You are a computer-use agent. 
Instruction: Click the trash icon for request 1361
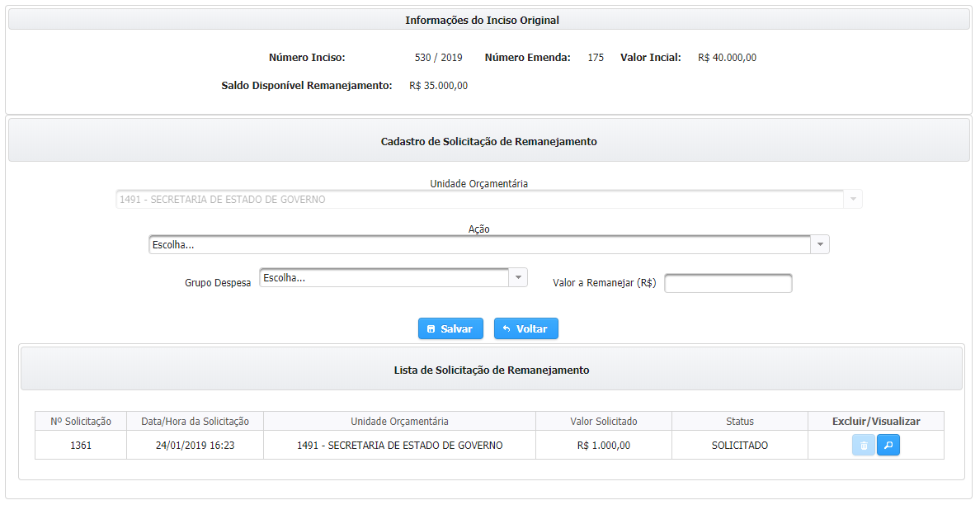[863, 446]
